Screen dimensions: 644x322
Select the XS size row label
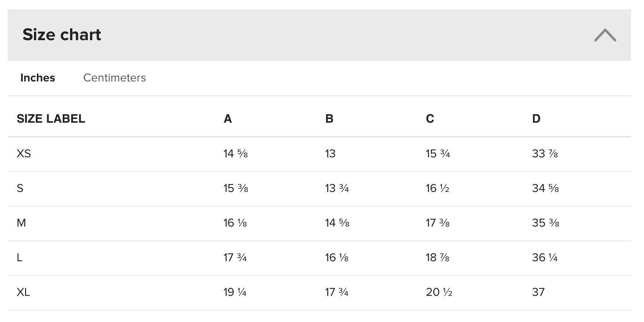point(24,154)
